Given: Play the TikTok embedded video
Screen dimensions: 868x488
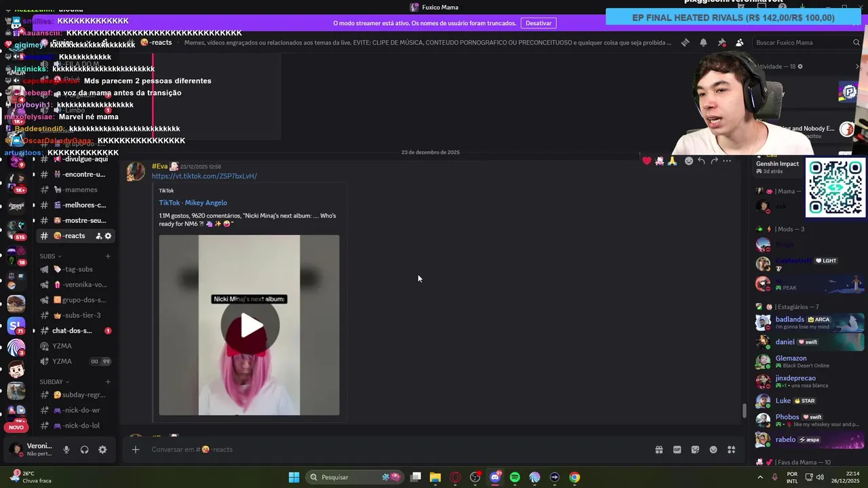Looking at the screenshot, I should (250, 325).
